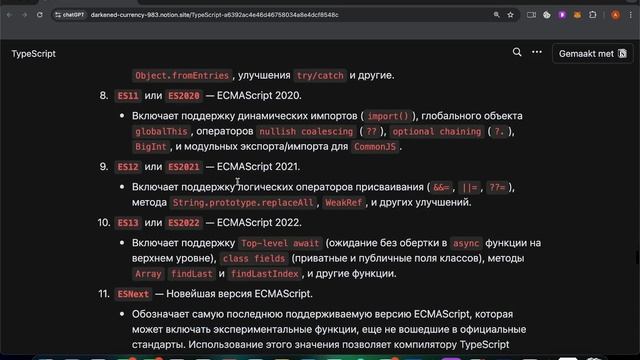Select the import() code snippet

point(387,116)
